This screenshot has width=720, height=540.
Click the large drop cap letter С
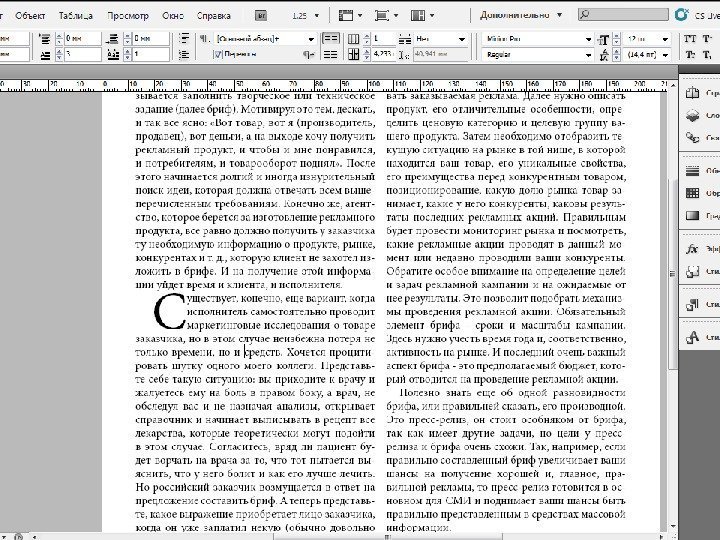[x=169, y=311]
